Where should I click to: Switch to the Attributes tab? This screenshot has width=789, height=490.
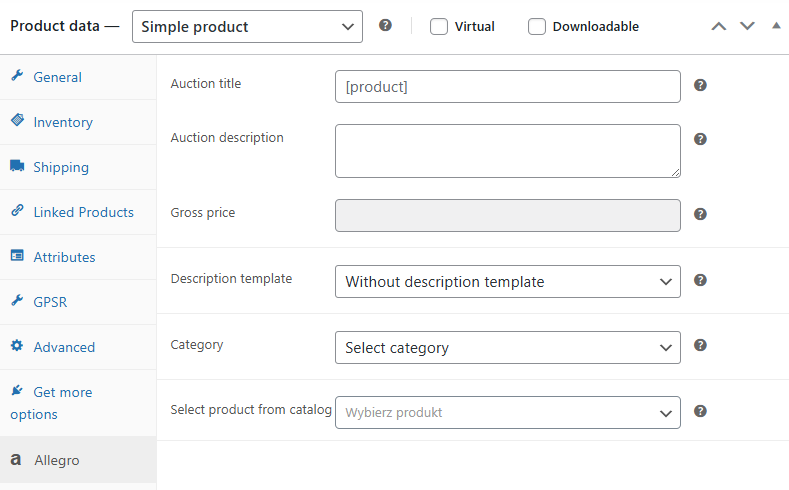(x=78, y=257)
